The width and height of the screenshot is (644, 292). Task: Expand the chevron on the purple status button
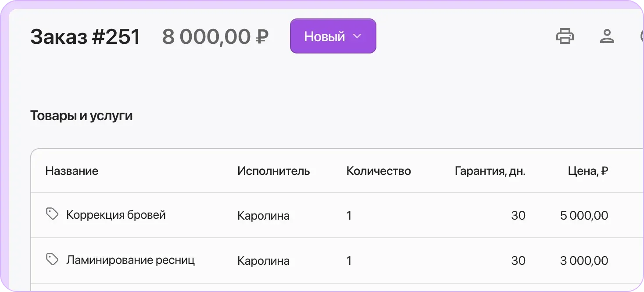coord(356,36)
